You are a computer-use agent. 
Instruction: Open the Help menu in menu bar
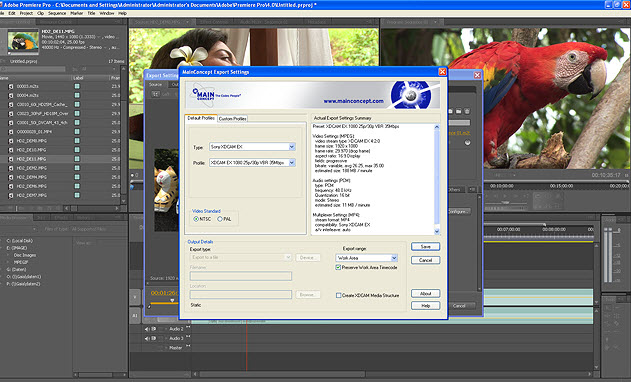(x=122, y=13)
